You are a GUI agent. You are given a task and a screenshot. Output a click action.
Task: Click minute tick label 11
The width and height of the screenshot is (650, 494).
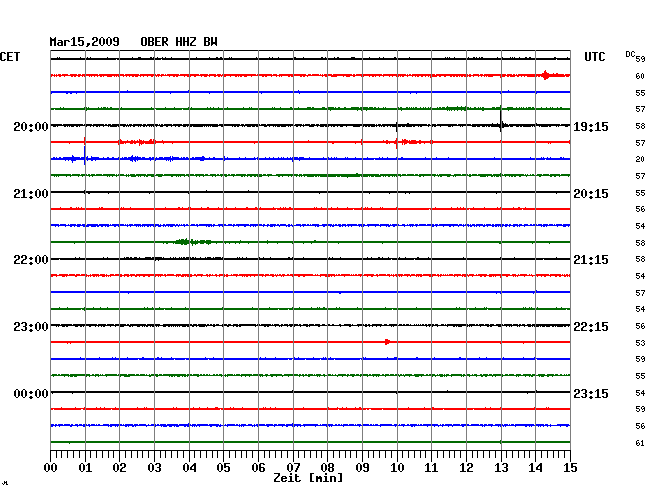coord(431,468)
